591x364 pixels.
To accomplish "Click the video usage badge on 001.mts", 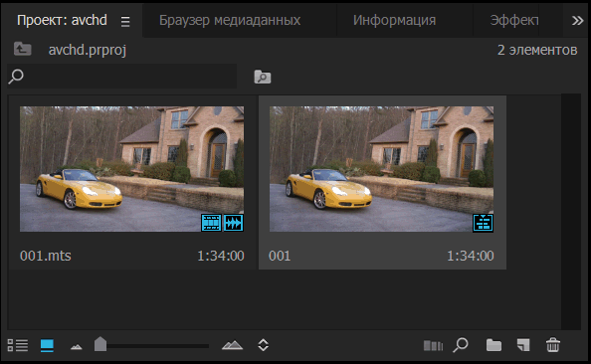I will (x=211, y=223).
